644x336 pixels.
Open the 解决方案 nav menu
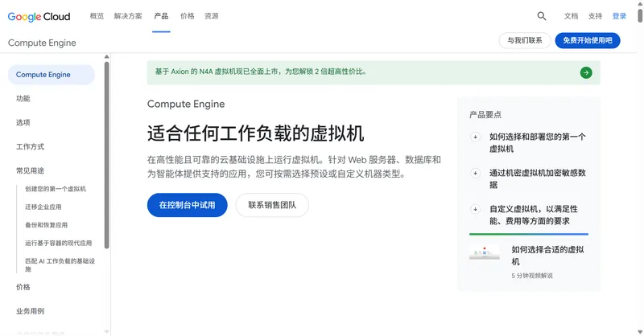[128, 16]
